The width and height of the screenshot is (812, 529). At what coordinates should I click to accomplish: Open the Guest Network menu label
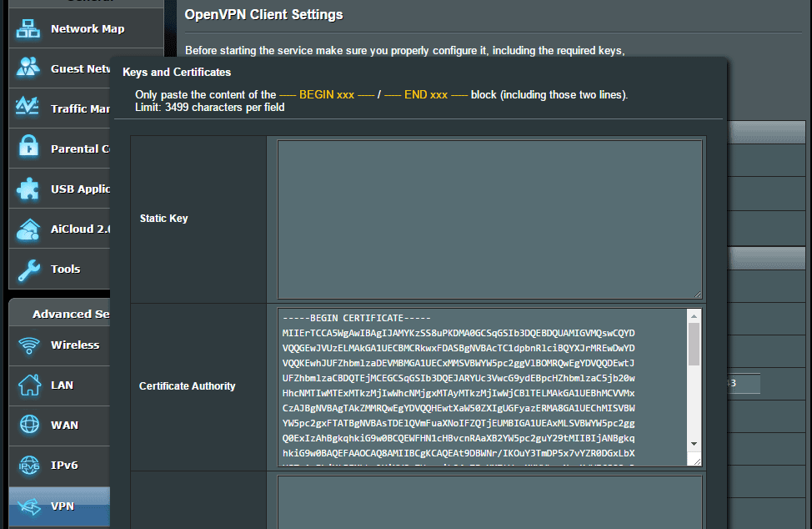pos(80,68)
